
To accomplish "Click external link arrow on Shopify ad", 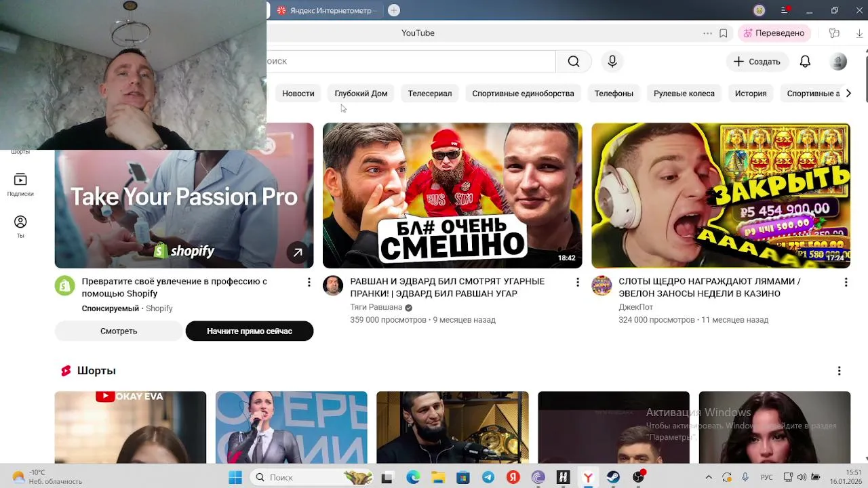I will 298,253.
